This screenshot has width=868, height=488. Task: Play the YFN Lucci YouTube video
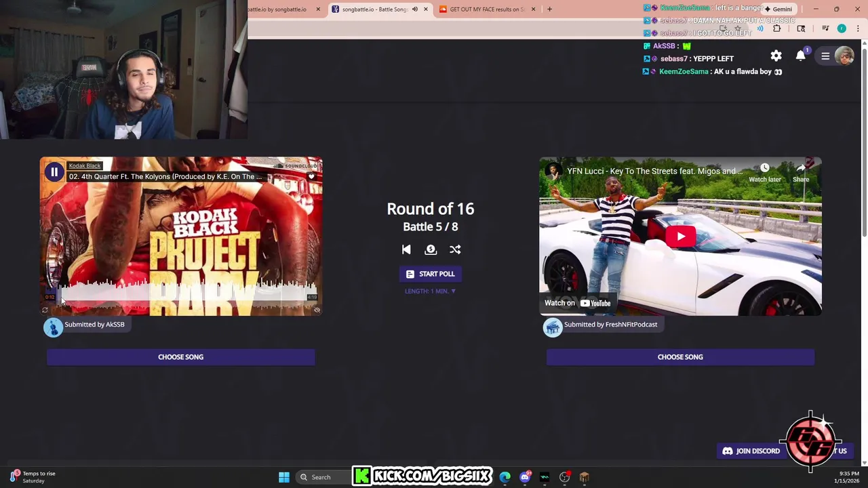point(680,236)
